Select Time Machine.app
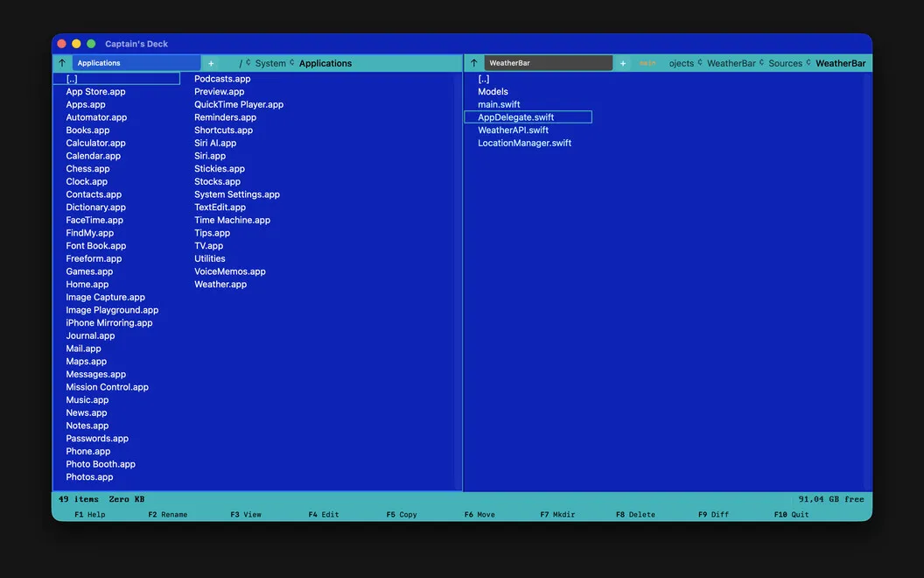 [x=232, y=220]
